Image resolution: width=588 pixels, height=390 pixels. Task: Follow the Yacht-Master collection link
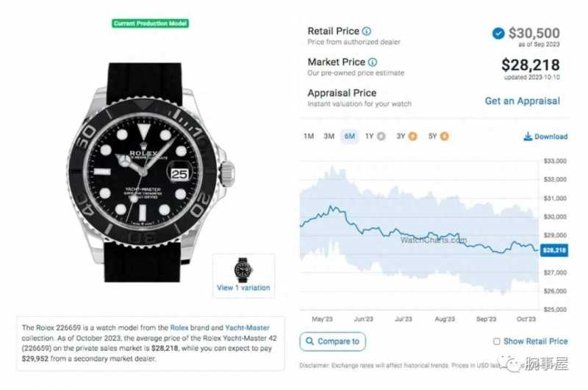[x=247, y=327]
